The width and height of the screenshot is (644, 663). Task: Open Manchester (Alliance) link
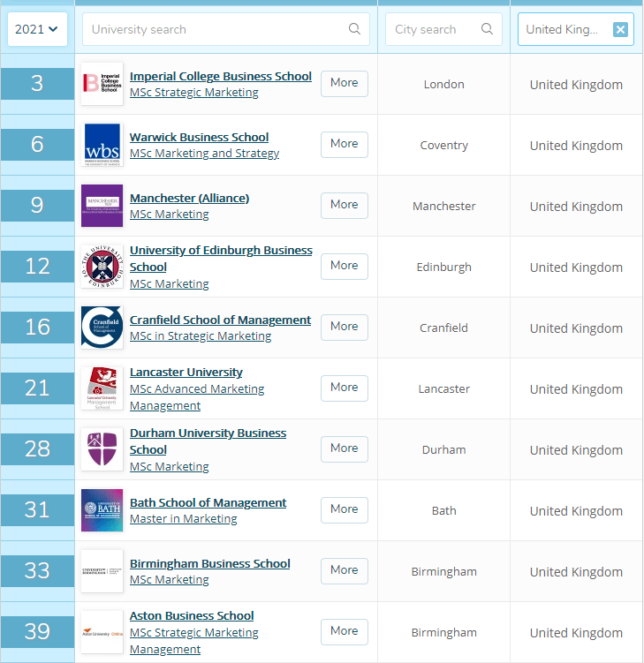(x=189, y=198)
